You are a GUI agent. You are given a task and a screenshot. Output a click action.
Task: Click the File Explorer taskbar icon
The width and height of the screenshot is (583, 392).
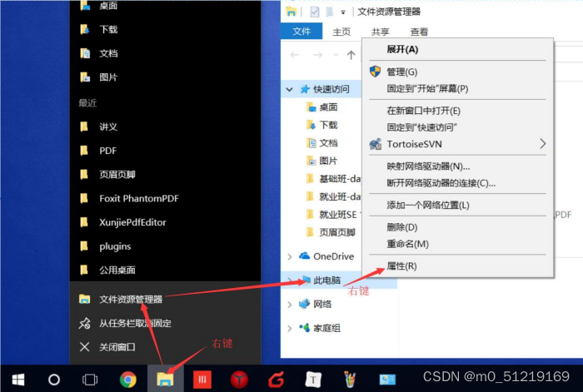165,380
